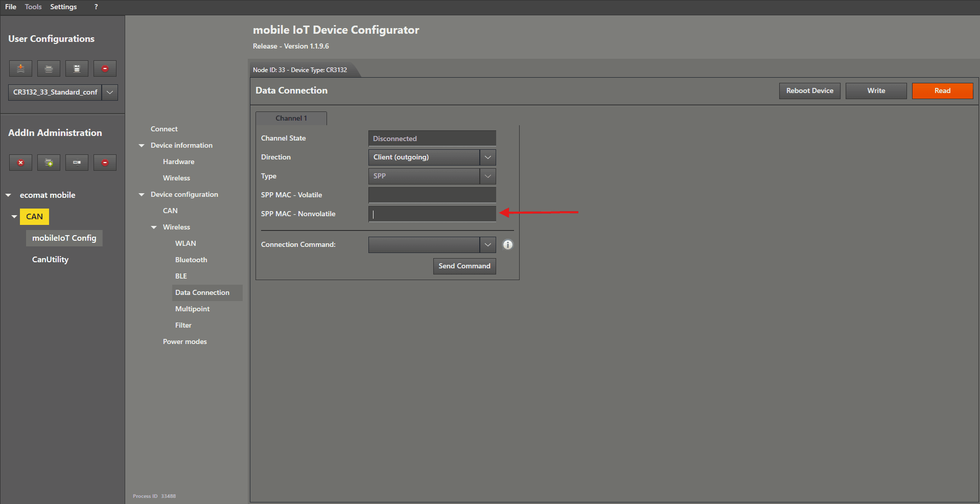Select Bluetooth in the Wireless tree
Image resolution: width=980 pixels, height=504 pixels.
(x=191, y=260)
